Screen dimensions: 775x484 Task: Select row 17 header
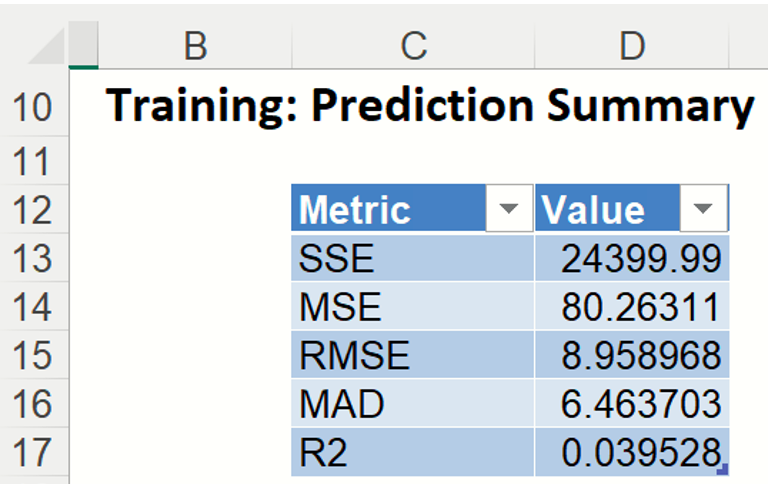34,452
